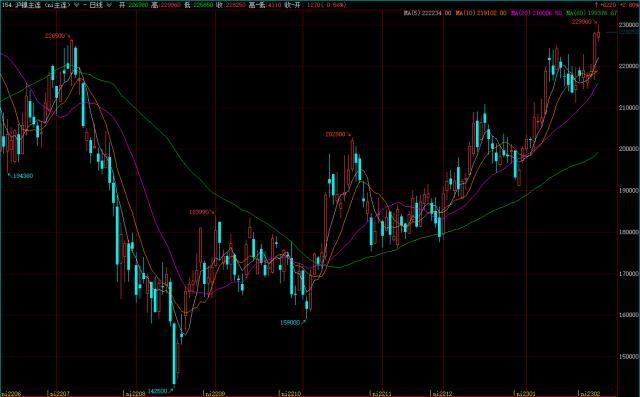
Task: Click the 183990 peak price marker
Action: [x=200, y=212]
